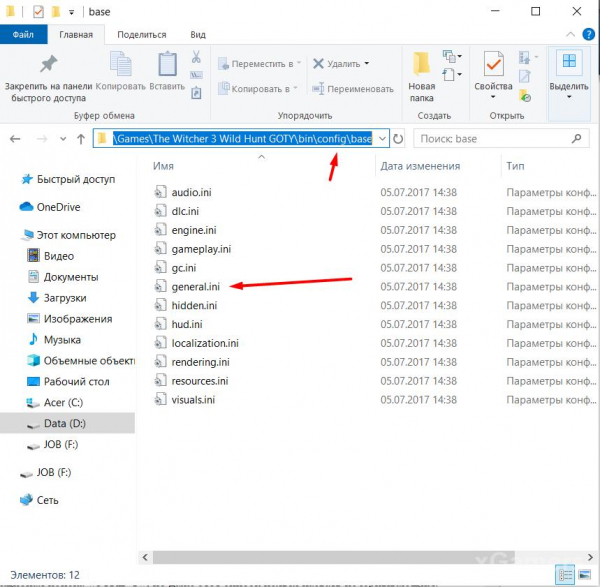
Task: Click the Copy icon in the ribbon
Action: [x=121, y=64]
